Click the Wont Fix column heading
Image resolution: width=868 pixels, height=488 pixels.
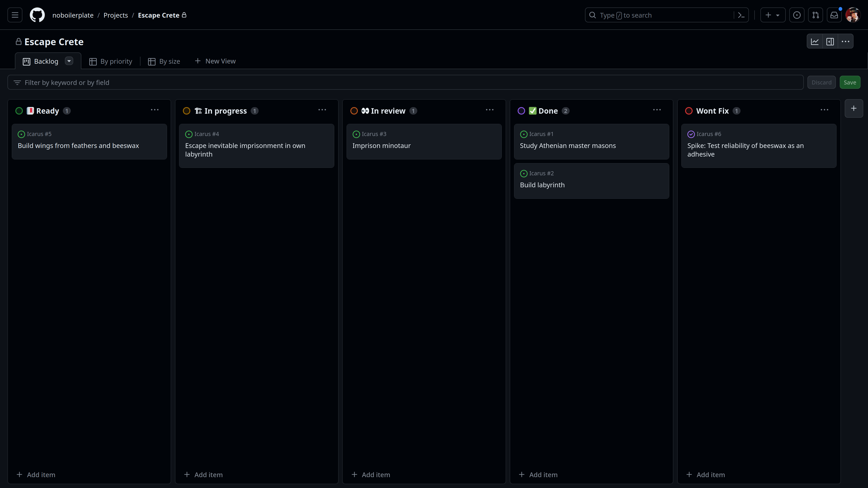(712, 111)
